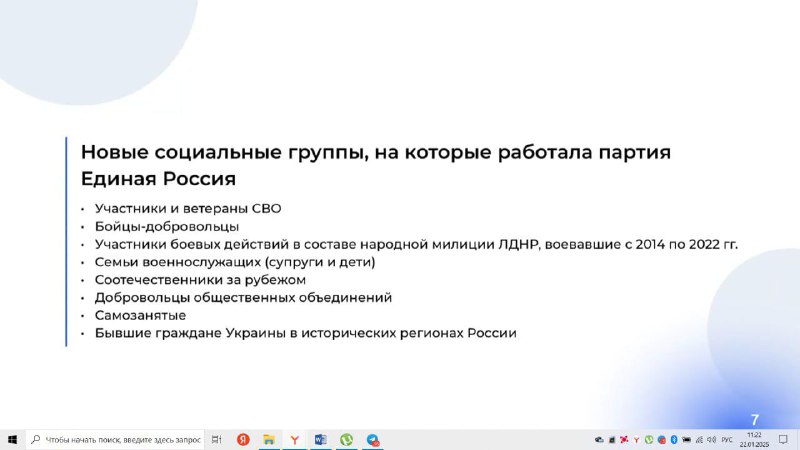Select bullet 'Семьи военнослужащих (супруги и дети)'
This screenshot has width=800, height=450.
point(235,262)
